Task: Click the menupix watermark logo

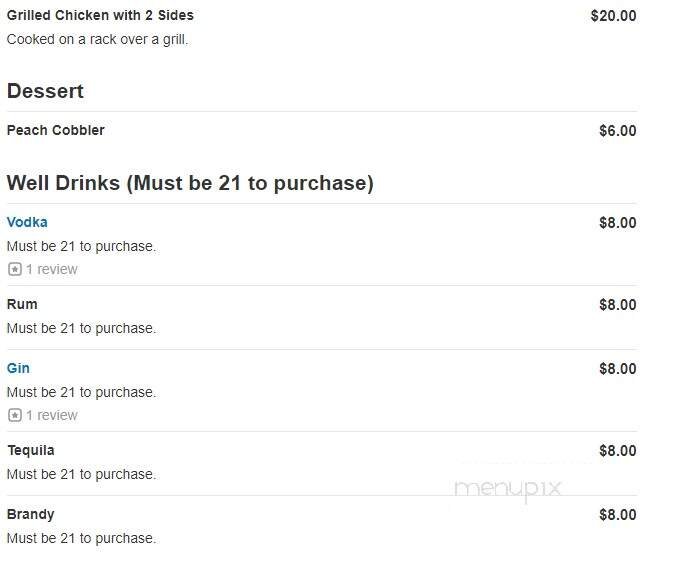Action: [x=507, y=489]
